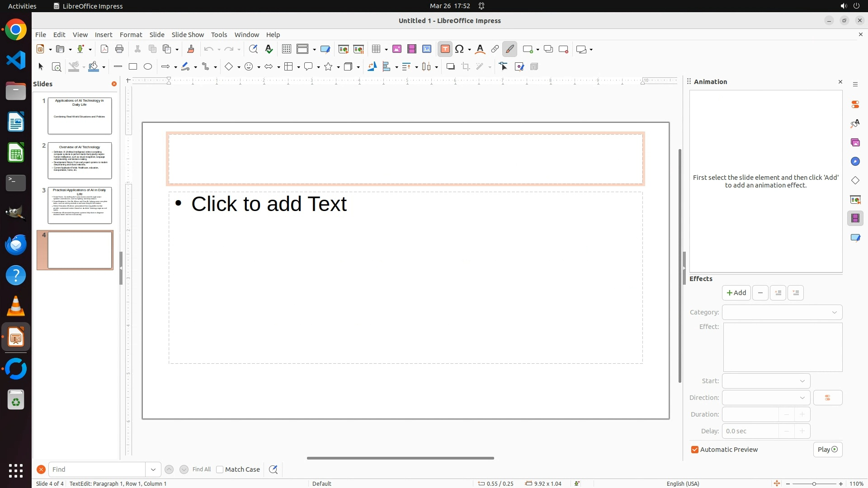Click the Toggle Shadow icon
The height and width of the screenshot is (488, 868).
450,67
